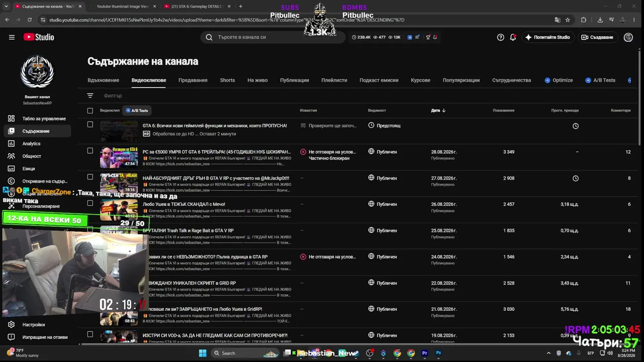This screenshot has height=362, width=644.
Task: Open visibility of the 27.08.2026 video (Публичен)
Action: click(382, 178)
